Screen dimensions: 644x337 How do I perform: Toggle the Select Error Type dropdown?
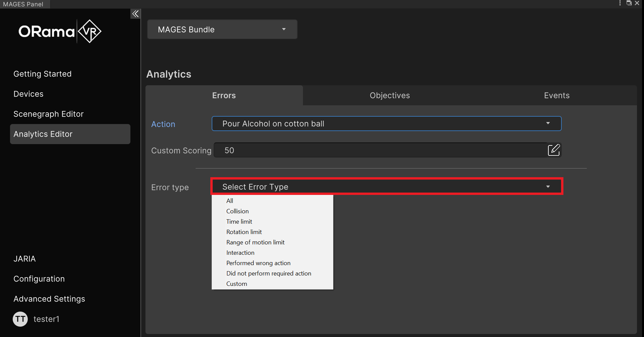point(386,187)
